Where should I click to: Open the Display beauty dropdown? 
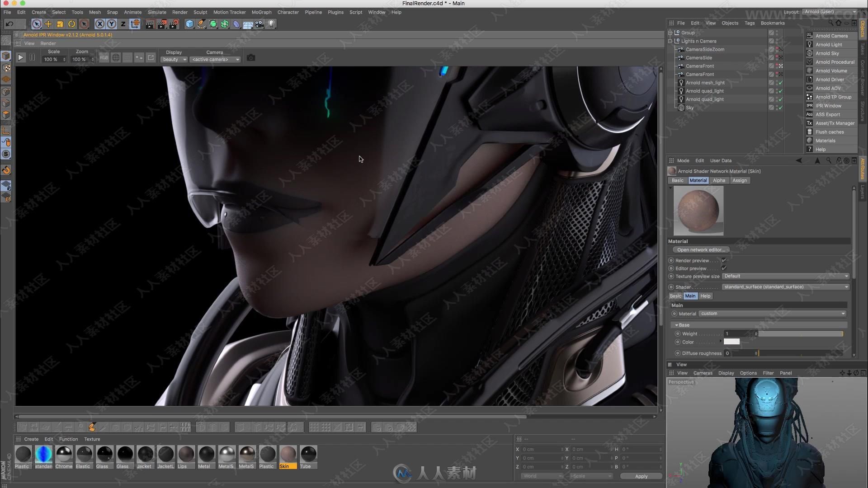point(174,60)
